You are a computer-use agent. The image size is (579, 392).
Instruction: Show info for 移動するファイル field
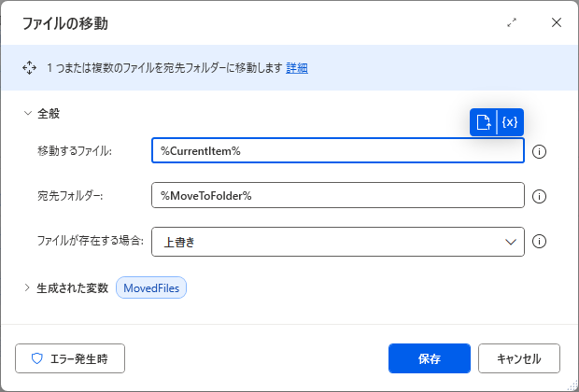point(539,151)
